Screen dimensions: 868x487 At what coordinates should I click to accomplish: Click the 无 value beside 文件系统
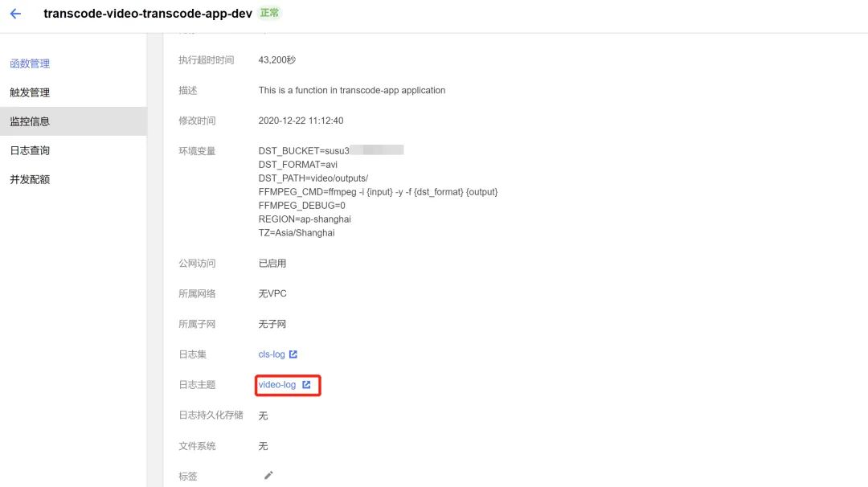pyautogui.click(x=263, y=446)
